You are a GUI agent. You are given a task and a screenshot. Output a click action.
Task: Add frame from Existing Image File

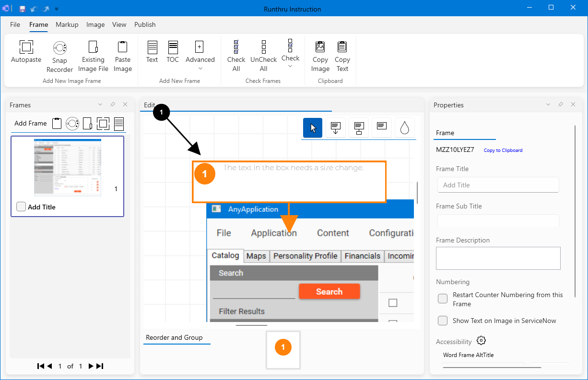(93, 47)
